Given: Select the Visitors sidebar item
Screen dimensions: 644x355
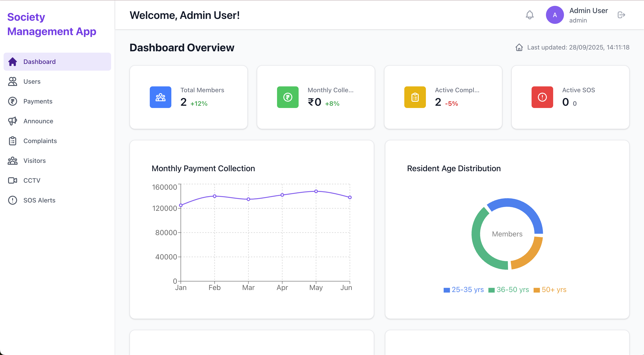Looking at the screenshot, I should 34,161.
